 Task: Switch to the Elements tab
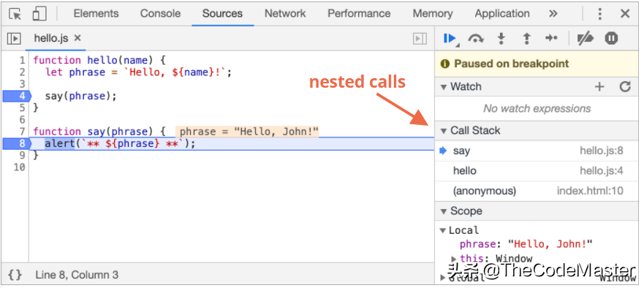pyautogui.click(x=96, y=14)
